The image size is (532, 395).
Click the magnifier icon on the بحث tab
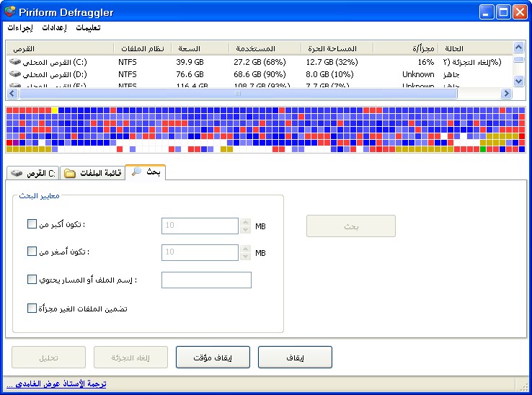[136, 171]
